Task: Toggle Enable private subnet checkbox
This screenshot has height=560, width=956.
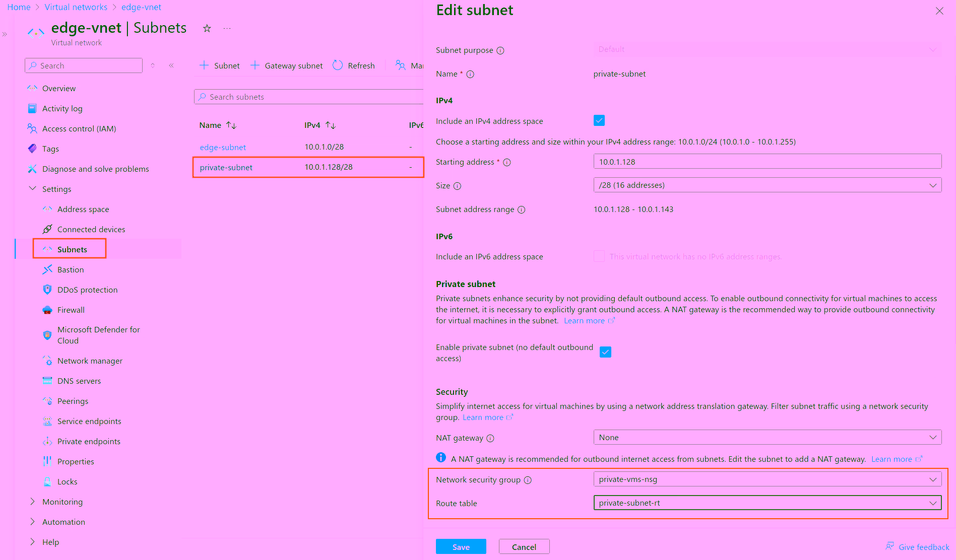Action: click(605, 352)
